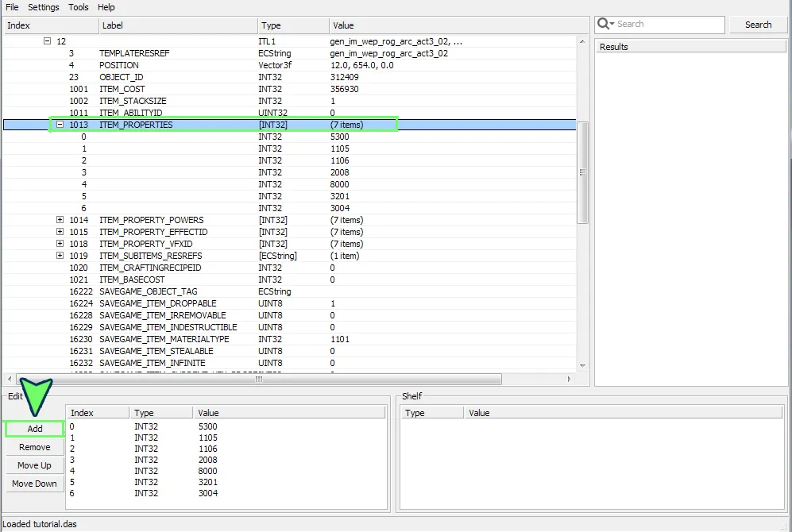Image resolution: width=792 pixels, height=532 pixels.
Task: Collapse the ITEM_PROPERTIES node
Action: pos(60,125)
